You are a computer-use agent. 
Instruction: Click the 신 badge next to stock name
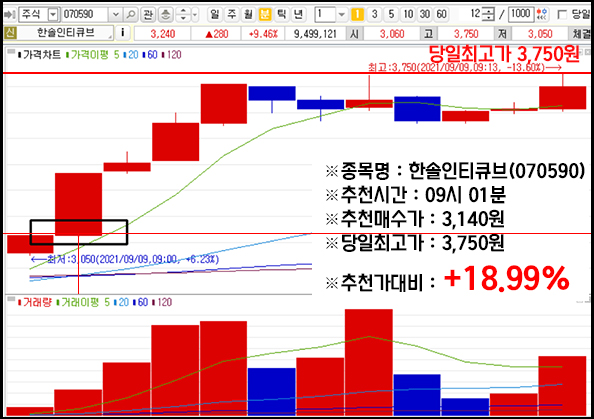click(x=10, y=33)
